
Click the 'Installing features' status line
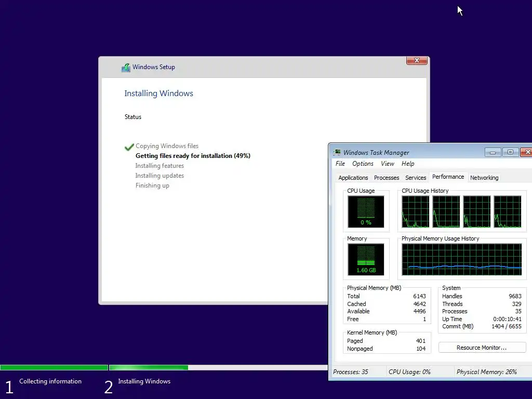[x=159, y=166]
